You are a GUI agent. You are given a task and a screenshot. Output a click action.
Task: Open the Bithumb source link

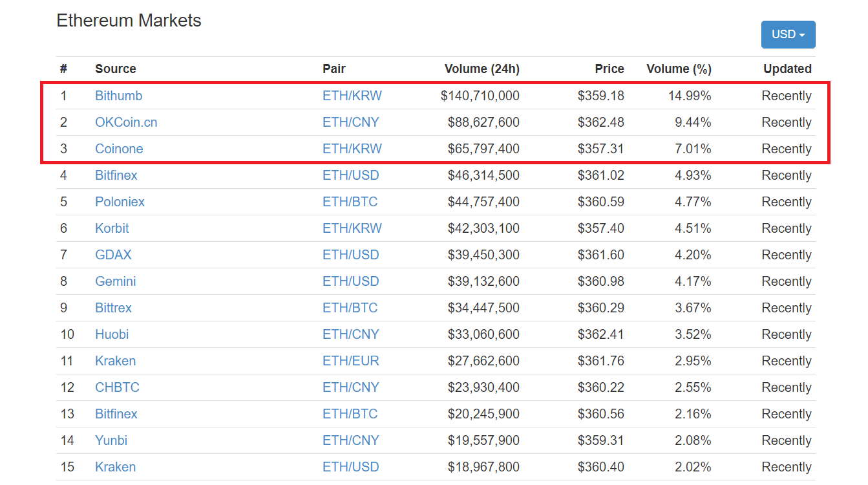(118, 96)
